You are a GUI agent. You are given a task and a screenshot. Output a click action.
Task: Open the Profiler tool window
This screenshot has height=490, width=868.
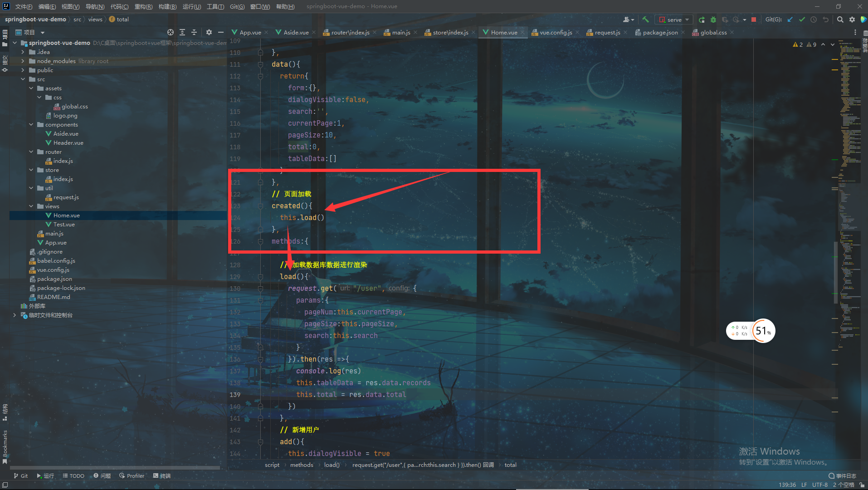click(132, 475)
